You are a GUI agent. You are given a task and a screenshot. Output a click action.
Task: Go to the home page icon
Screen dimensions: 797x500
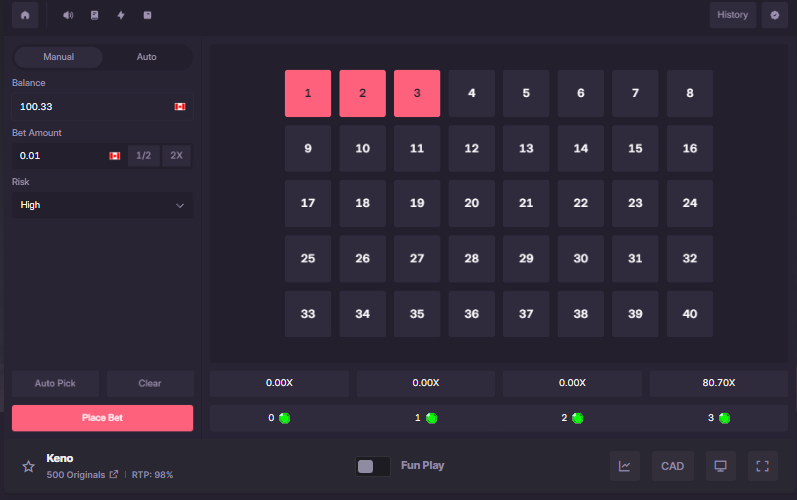pos(25,15)
